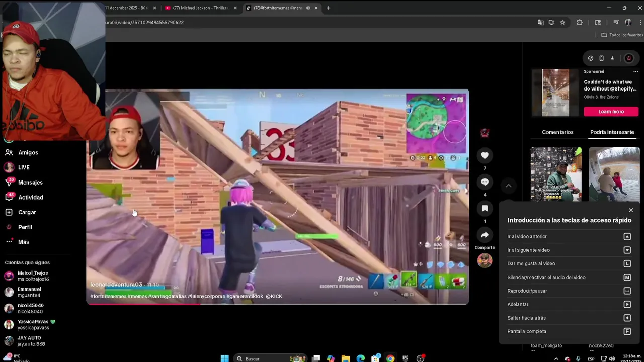Open the creator avatar above the like button
The image size is (644, 362).
tap(485, 132)
